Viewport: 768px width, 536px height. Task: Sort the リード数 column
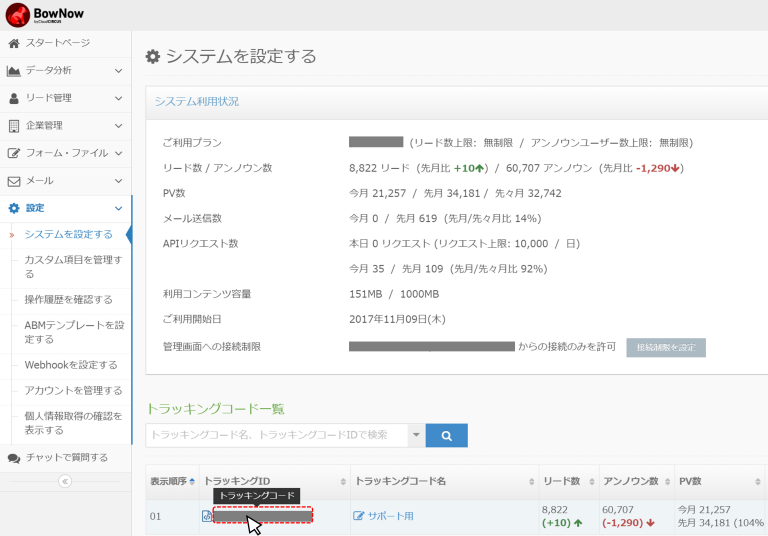point(592,482)
